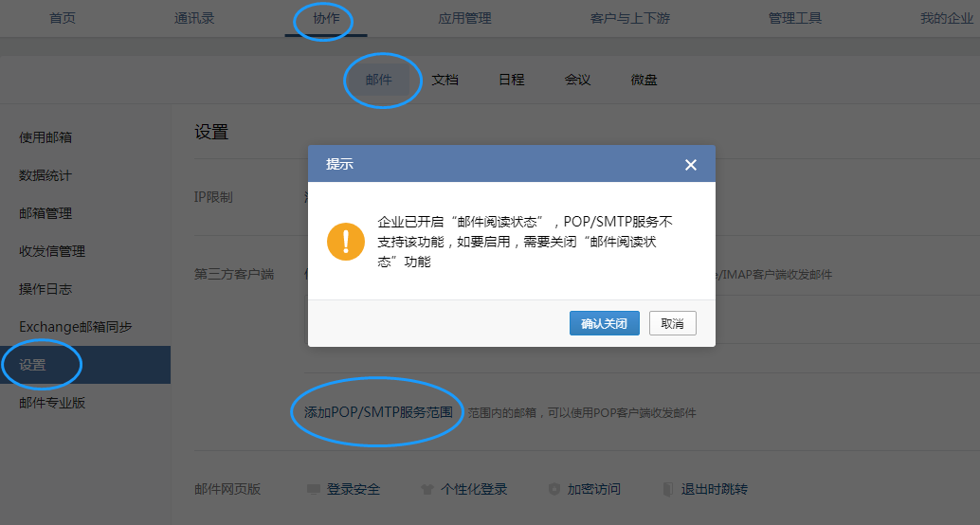Screen dimensions: 980x525
Task: Click the 退出时跳转 link
Action: click(x=715, y=489)
